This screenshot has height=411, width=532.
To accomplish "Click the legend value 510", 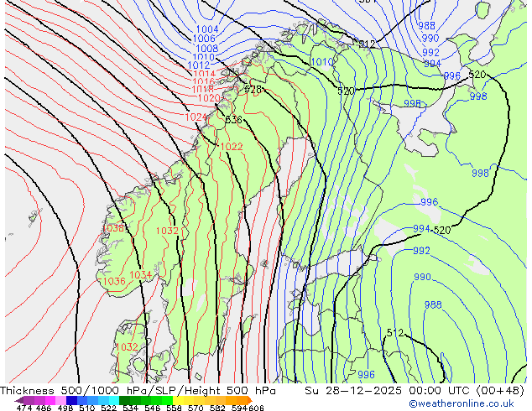I will pos(87,408).
